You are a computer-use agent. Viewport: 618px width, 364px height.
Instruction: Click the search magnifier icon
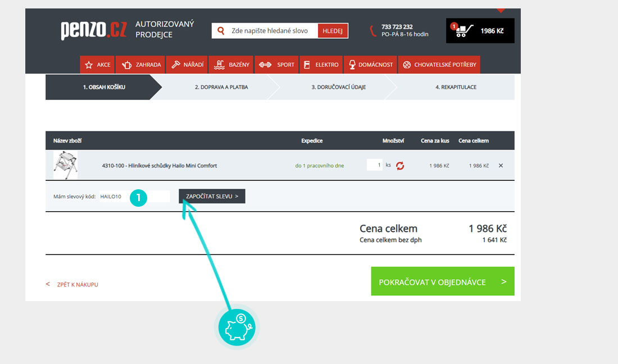221,31
